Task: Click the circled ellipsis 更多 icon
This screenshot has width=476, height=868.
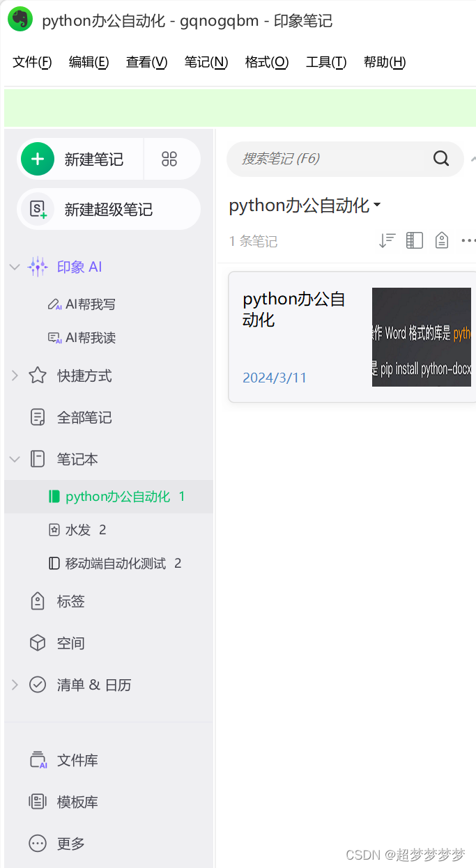Action: click(38, 844)
